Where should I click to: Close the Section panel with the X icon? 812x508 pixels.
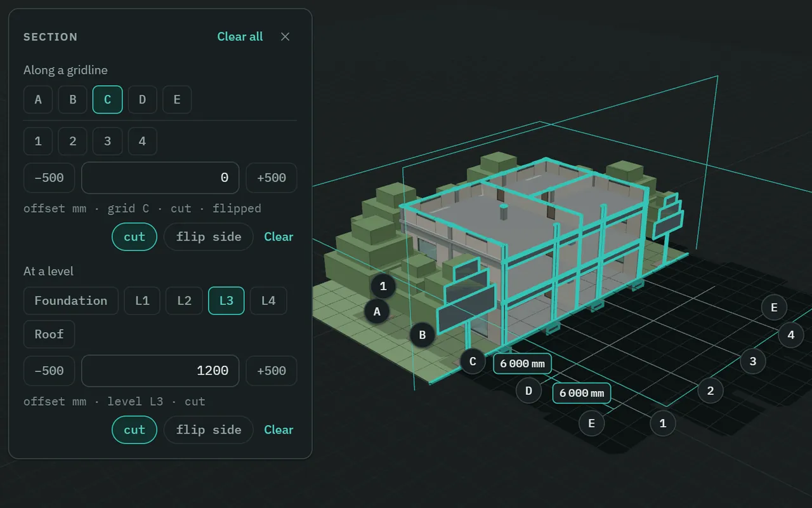[285, 37]
